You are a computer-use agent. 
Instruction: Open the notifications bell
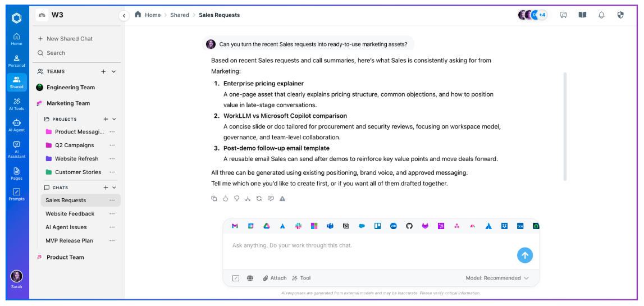(601, 15)
